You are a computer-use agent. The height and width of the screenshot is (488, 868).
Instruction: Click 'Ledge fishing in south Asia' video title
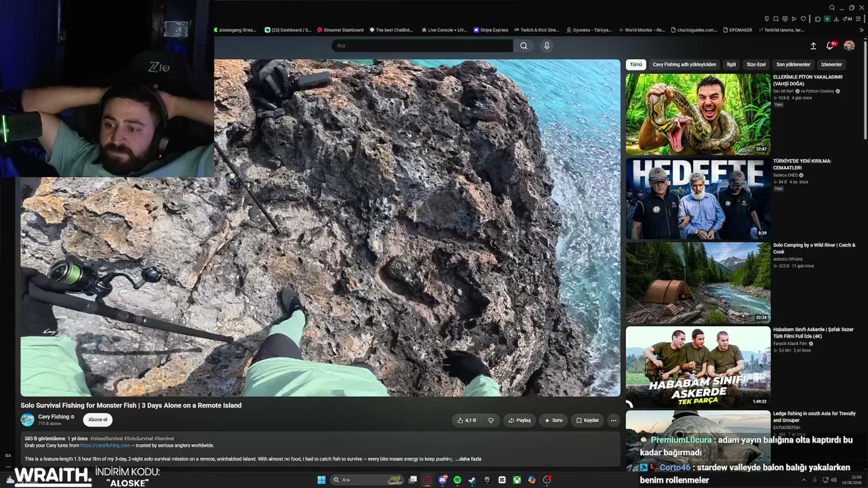click(814, 417)
